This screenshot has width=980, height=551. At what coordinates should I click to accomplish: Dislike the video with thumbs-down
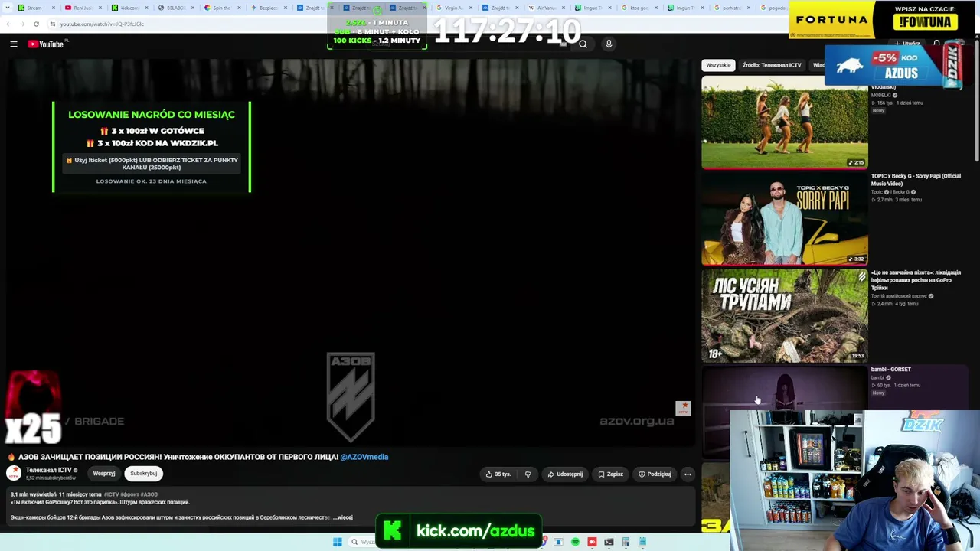pos(528,474)
